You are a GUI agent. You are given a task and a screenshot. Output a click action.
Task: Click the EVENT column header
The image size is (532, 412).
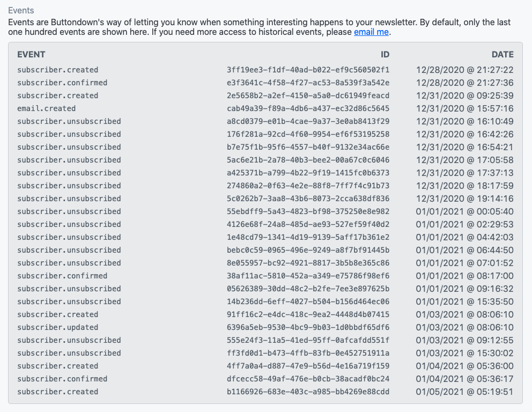tap(31, 54)
